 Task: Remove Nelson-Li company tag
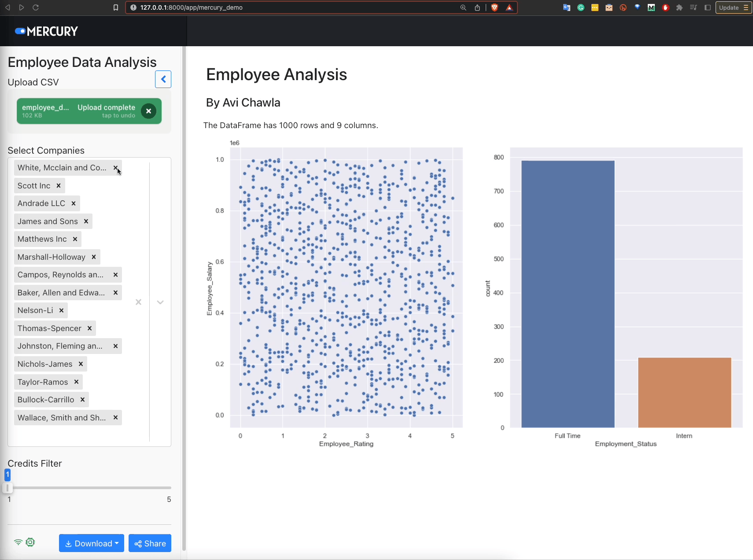pos(62,310)
